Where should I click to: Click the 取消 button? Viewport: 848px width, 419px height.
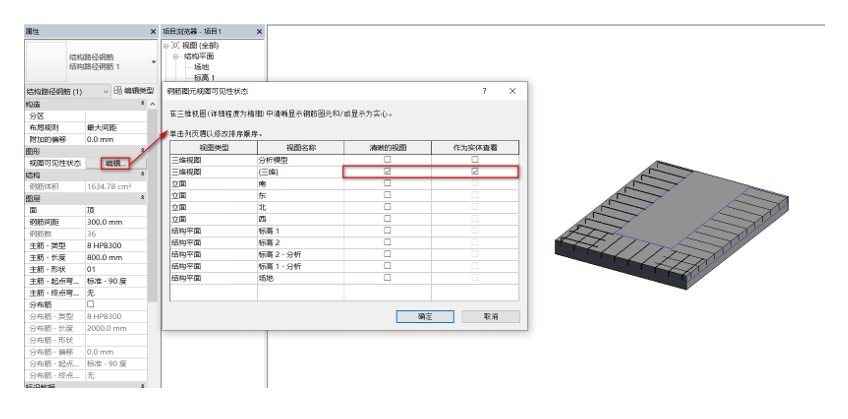click(489, 316)
